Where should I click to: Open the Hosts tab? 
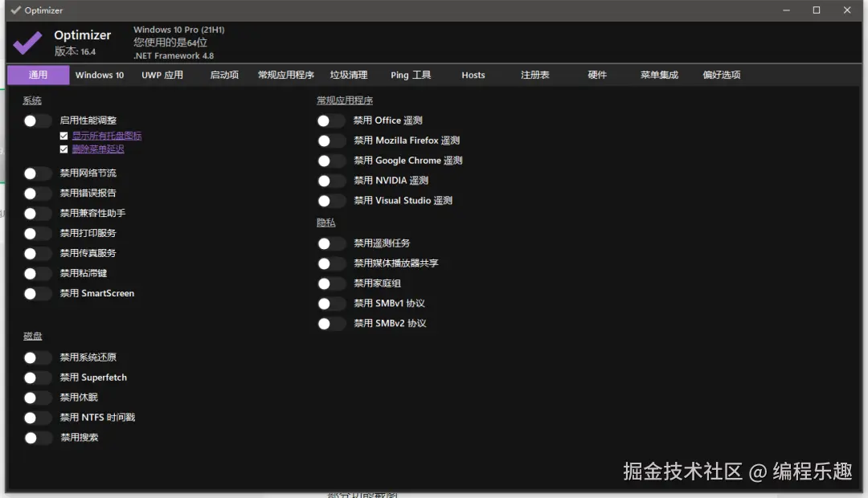tap(473, 75)
